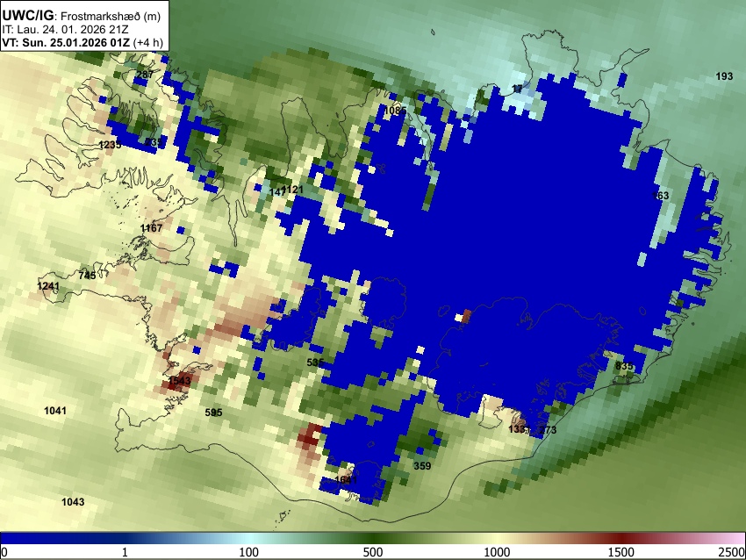Click the map value label 1041
The image size is (746, 560).
click(55, 411)
